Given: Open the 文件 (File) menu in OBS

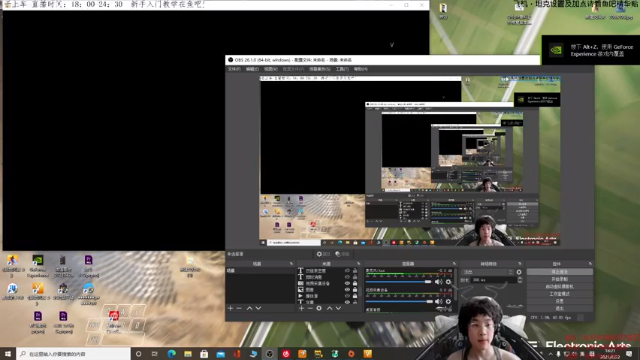Looking at the screenshot, I should coord(234,69).
